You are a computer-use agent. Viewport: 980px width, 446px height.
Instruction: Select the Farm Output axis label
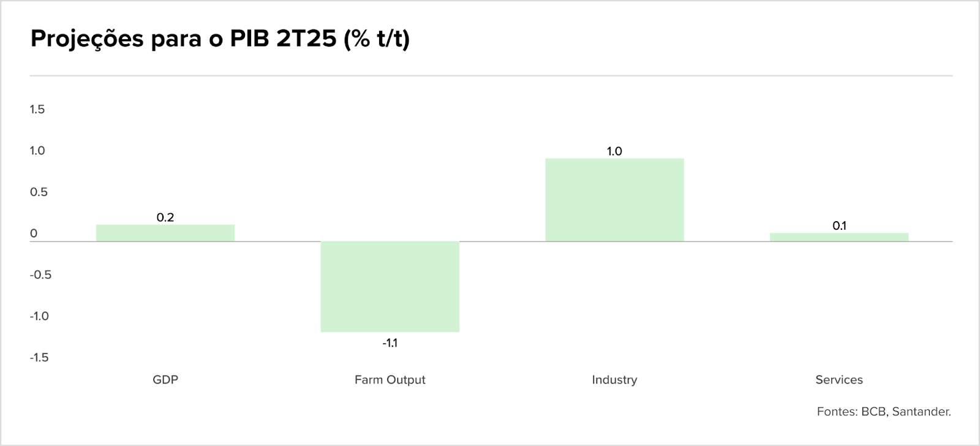[390, 380]
